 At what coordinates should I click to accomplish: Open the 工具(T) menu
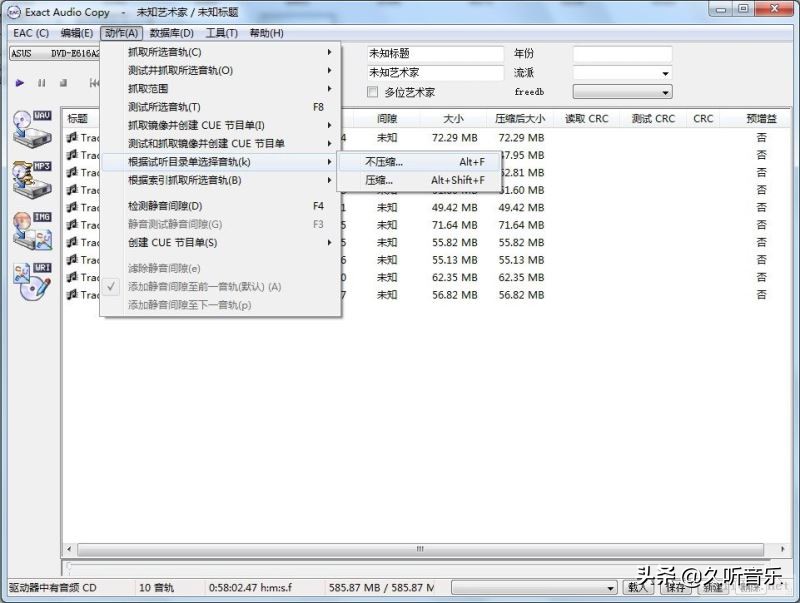[221, 33]
